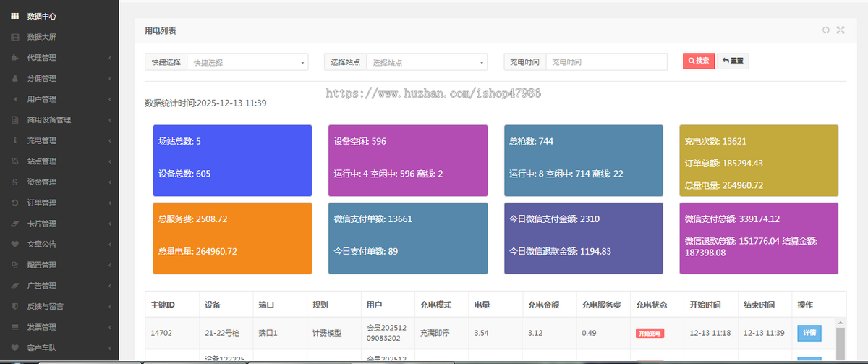Click the 订单管理 refresh-style icon

click(15, 203)
